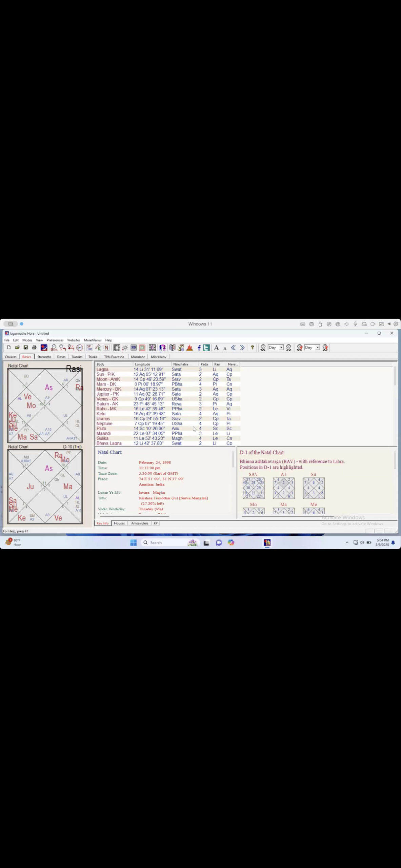This screenshot has height=868, width=401.
Task: Step forward with the red clock icon
Action: pos(325,348)
